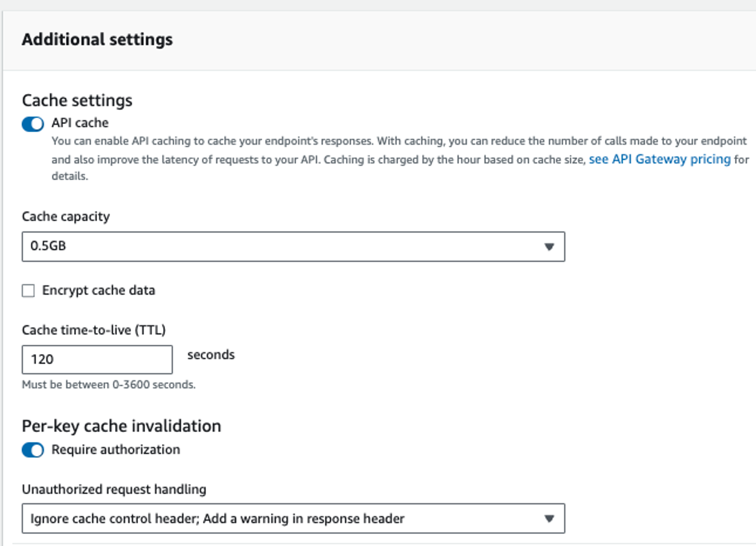Click the API cache label text
This screenshot has height=546, width=756.
coord(80,123)
